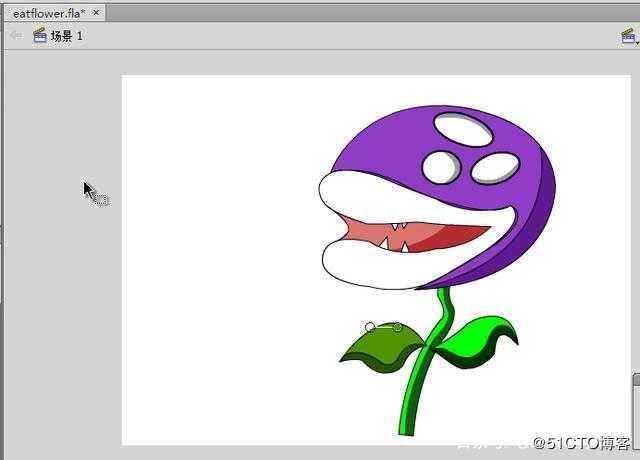This screenshot has height=460, width=640.
Task: Click the large white spot atop head
Action: click(x=463, y=130)
